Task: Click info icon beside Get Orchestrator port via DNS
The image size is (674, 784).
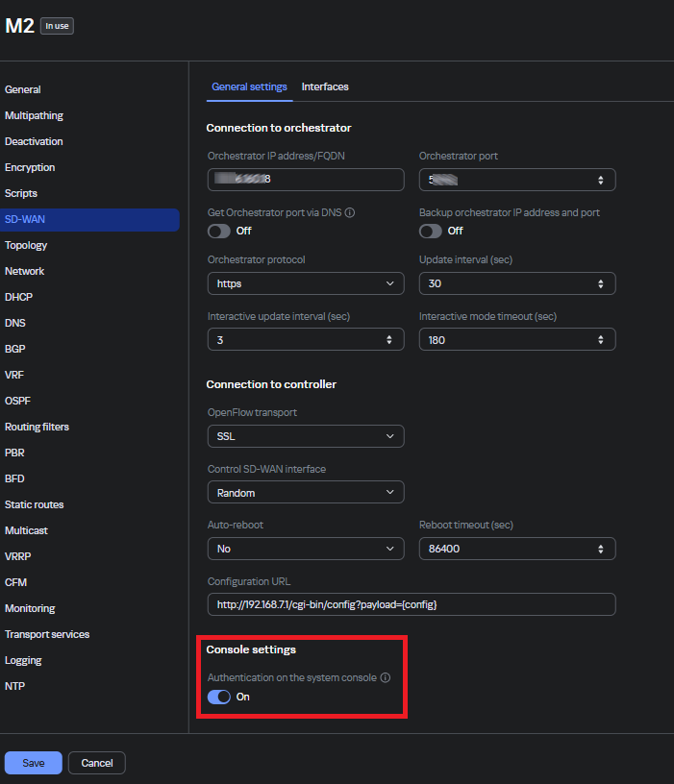Action: 350,212
